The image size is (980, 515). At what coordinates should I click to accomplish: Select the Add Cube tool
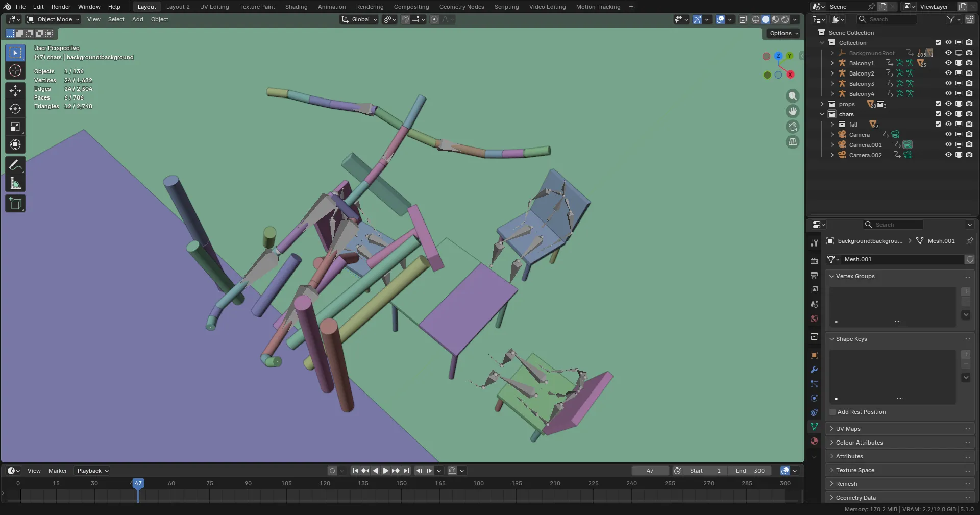(x=15, y=204)
